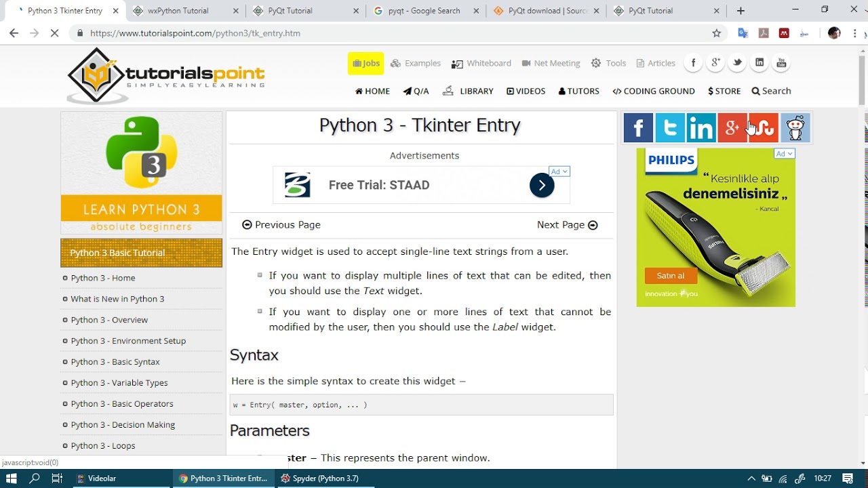The width and height of the screenshot is (868, 488).
Task: Stop page loading with X button
Action: click(54, 33)
